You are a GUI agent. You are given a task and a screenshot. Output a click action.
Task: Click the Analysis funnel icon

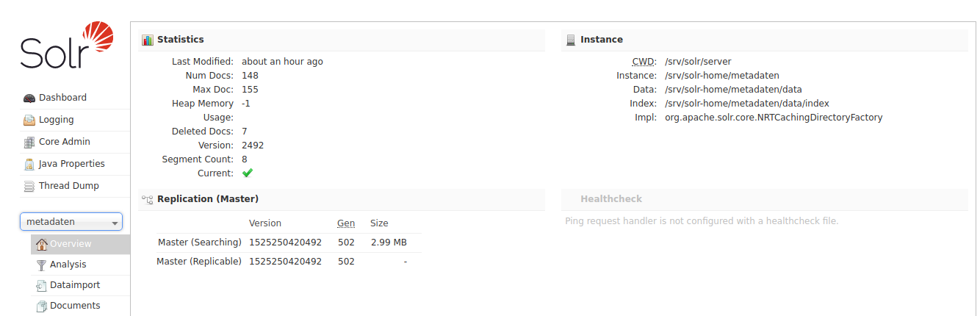[42, 265]
